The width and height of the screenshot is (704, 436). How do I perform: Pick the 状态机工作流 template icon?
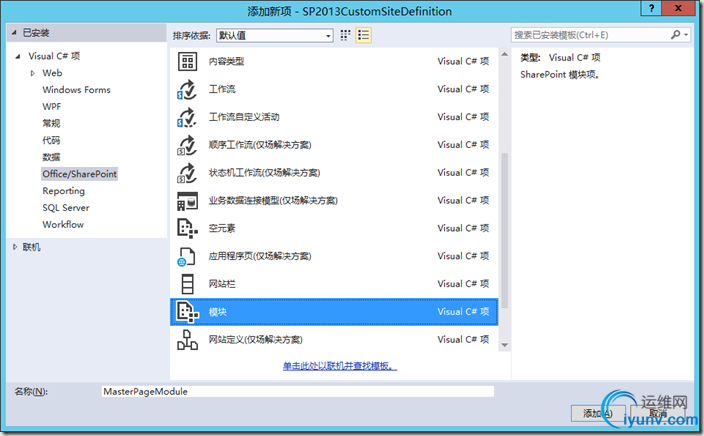pyautogui.click(x=187, y=173)
